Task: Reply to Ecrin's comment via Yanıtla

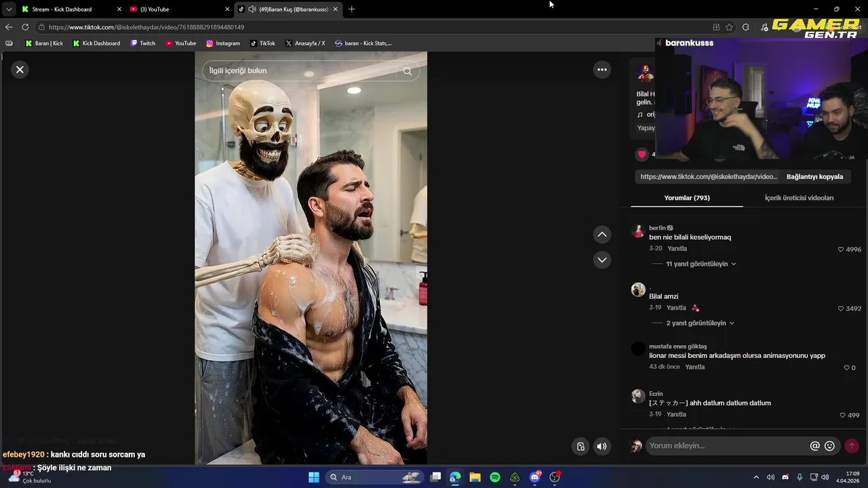Action: 676,414
